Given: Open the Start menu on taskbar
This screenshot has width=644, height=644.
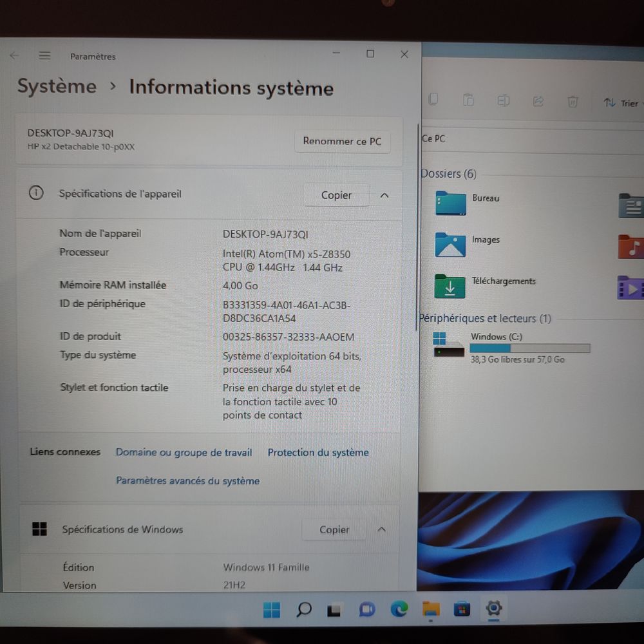Looking at the screenshot, I should pos(272,609).
